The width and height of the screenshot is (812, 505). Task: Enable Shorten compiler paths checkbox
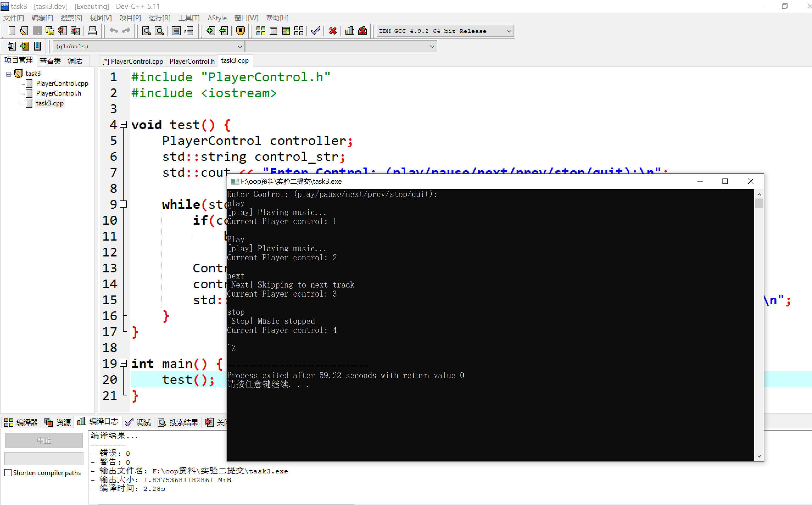[8, 473]
